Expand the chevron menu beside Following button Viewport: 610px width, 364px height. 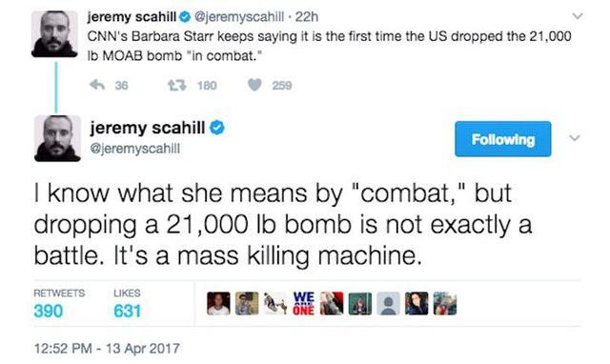[575, 138]
